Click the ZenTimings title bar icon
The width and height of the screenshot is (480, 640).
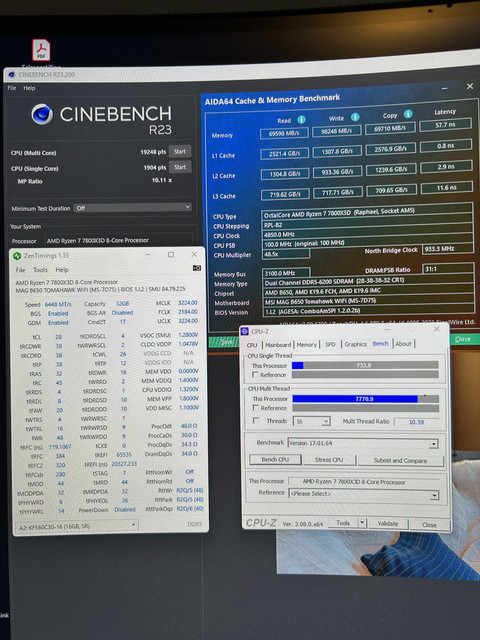17,256
